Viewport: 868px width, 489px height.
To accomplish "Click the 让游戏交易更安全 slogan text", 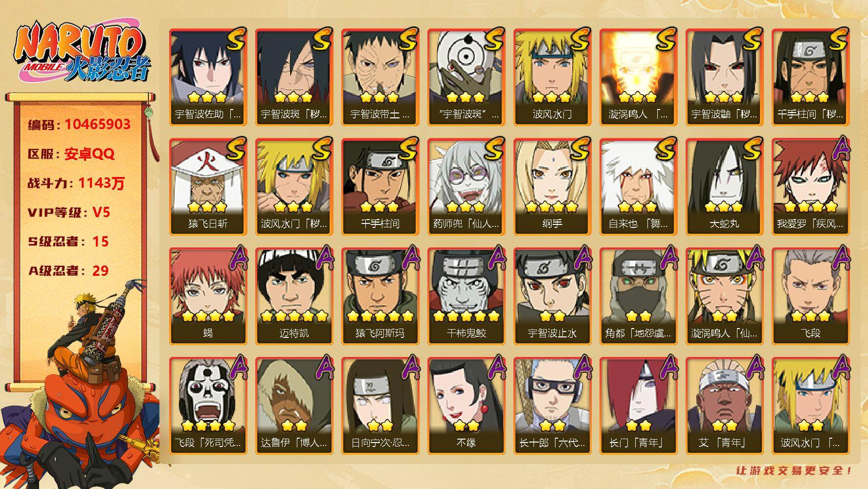I will (x=794, y=471).
